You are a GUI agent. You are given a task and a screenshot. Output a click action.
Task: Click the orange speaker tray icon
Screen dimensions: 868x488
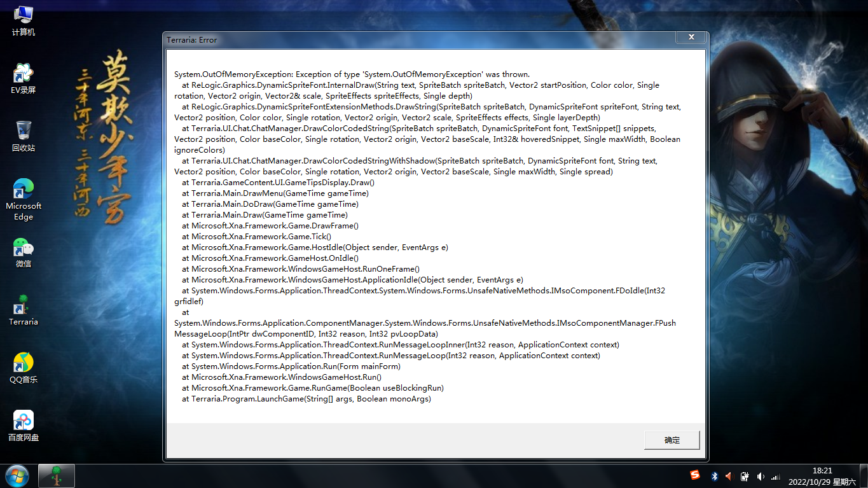[x=729, y=476]
